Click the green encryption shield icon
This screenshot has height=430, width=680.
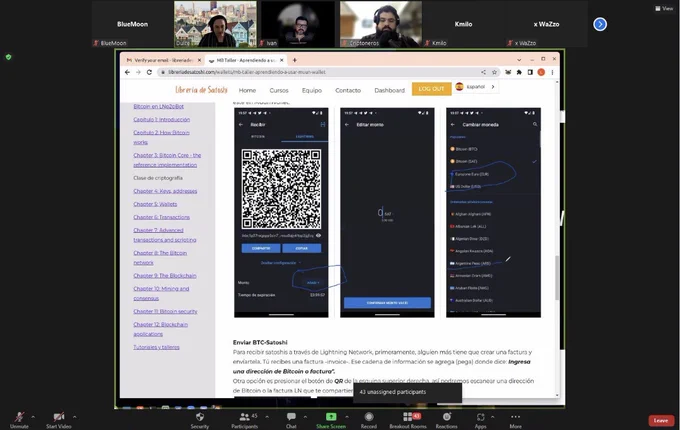pyautogui.click(x=8, y=57)
